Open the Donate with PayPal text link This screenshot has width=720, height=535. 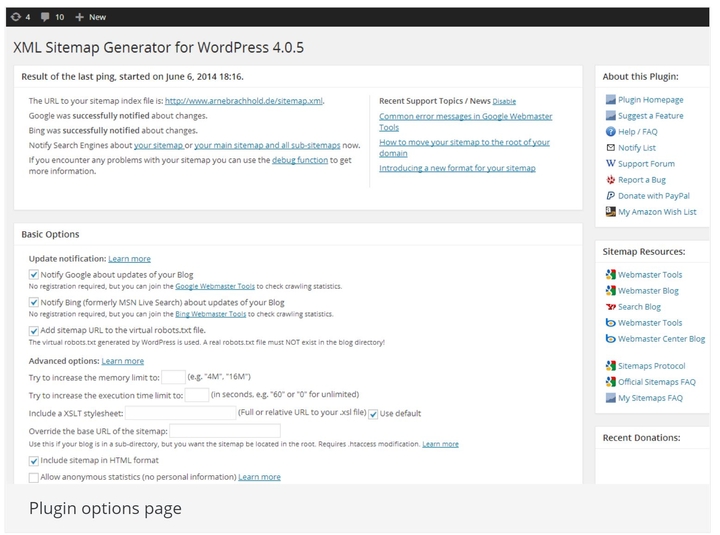click(x=654, y=196)
